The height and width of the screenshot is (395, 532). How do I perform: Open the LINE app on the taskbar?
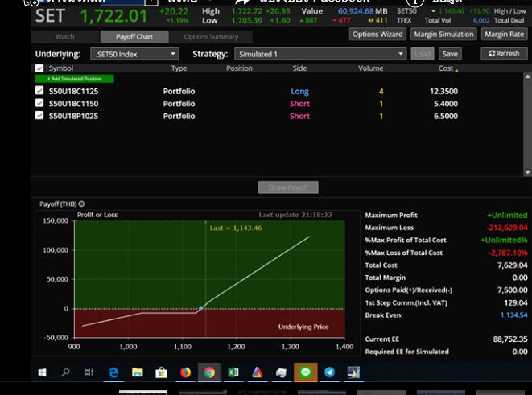pos(306,372)
